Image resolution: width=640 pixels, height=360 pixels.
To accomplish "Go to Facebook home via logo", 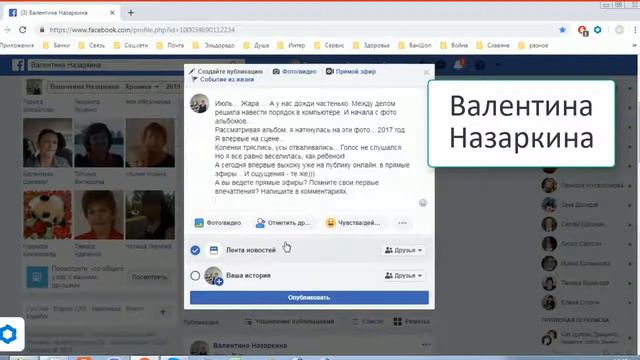I will coord(18,65).
